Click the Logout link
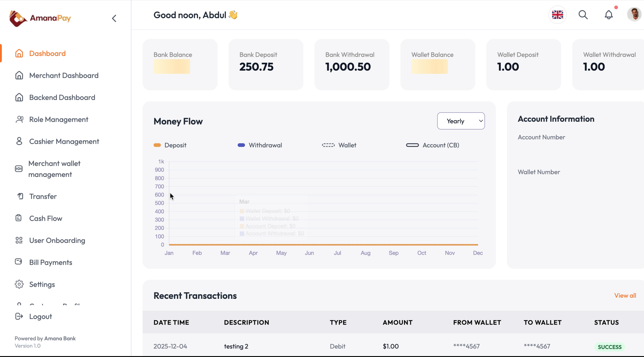The height and width of the screenshot is (357, 644). 40,317
